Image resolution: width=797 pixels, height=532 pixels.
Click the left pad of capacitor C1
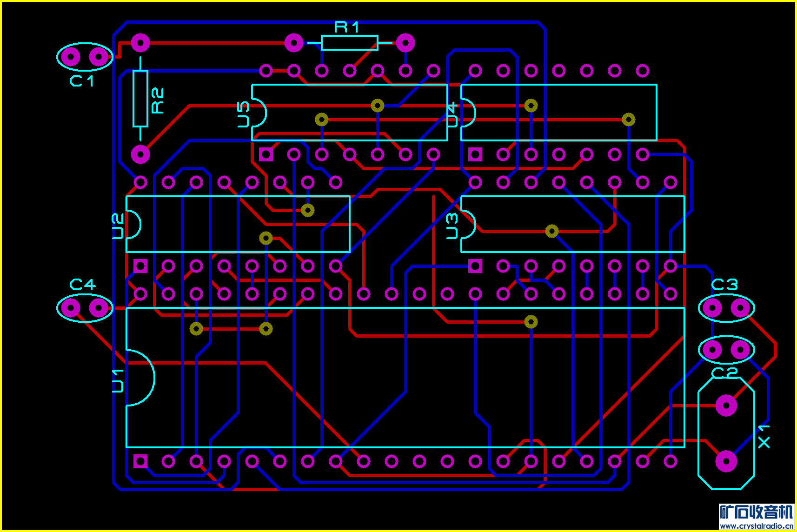(71, 57)
